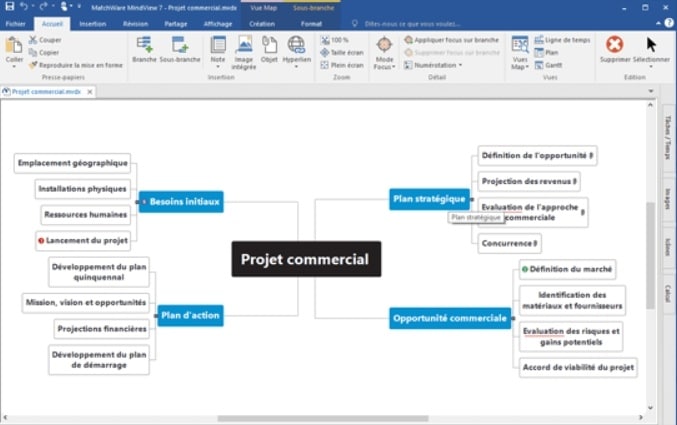Switch to Plan view

point(546,52)
